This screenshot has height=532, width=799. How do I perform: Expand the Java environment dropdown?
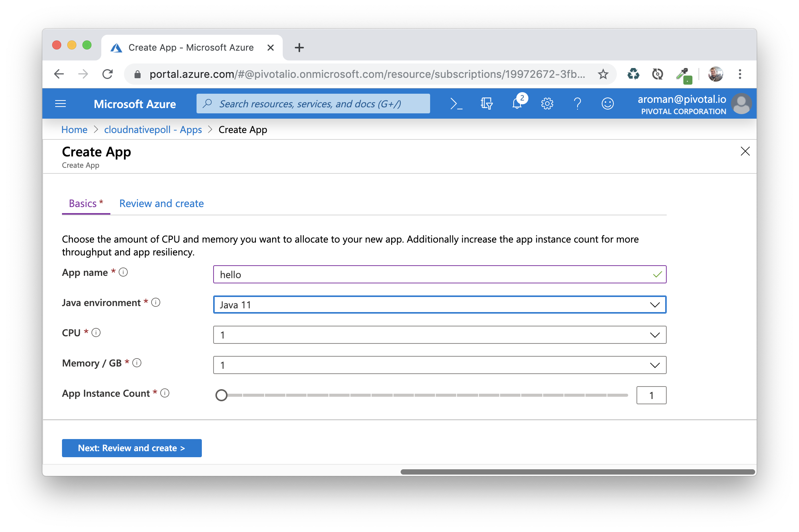[439, 305]
